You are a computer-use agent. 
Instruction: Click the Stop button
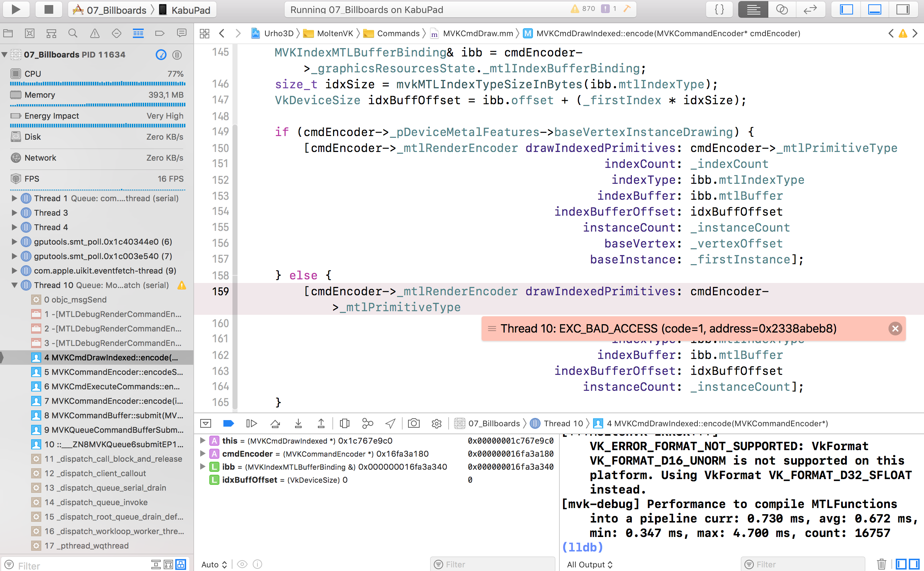(49, 9)
